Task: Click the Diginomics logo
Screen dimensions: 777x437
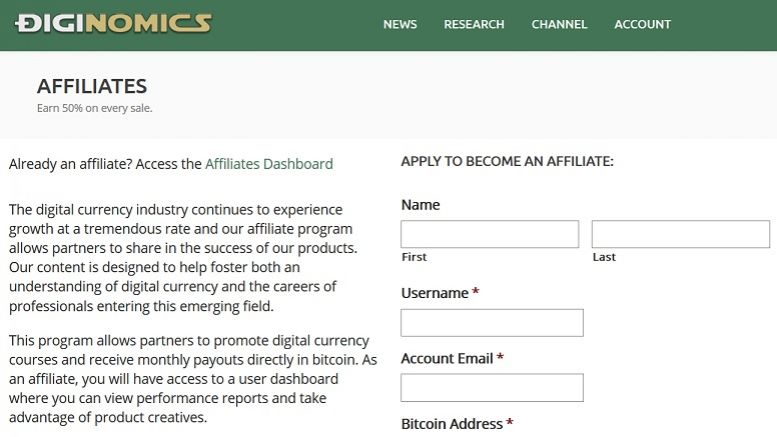Action: [x=113, y=23]
